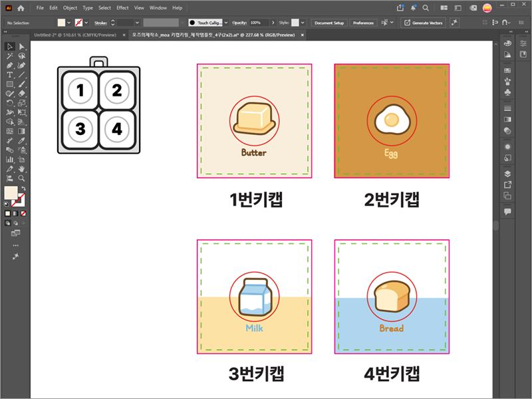Pick the Pen tool
Image resolution: width=532 pixels, height=399 pixels.
click(x=10, y=65)
